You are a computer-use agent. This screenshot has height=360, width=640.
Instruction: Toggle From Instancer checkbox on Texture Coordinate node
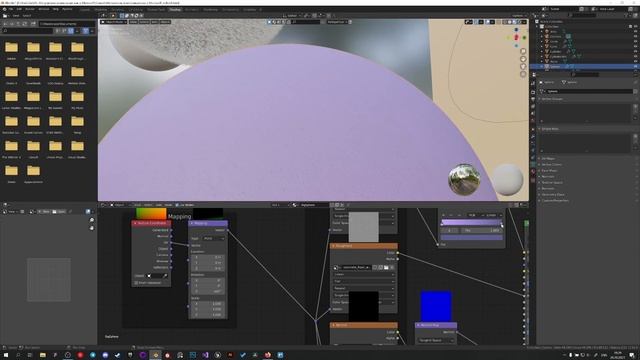point(136,282)
